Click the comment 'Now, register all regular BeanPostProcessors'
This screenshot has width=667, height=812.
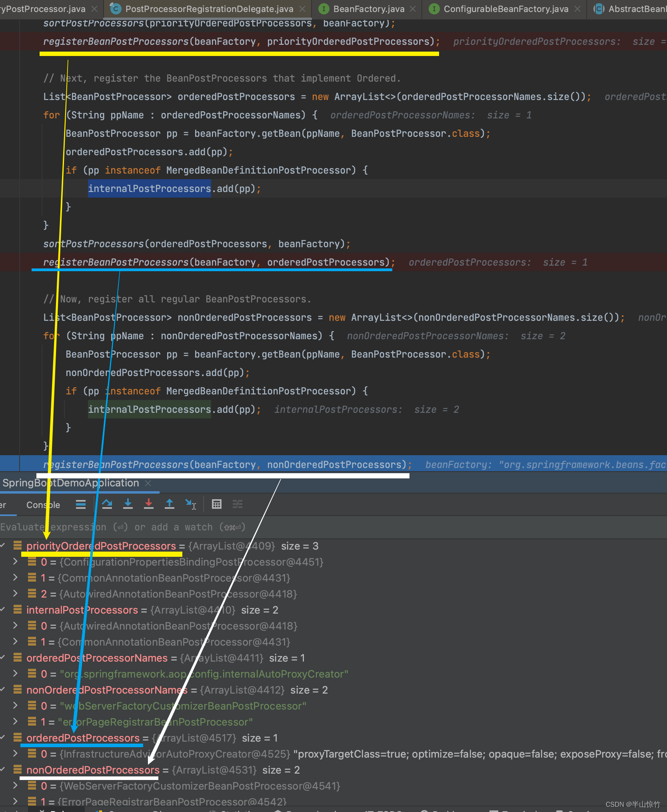tap(177, 299)
